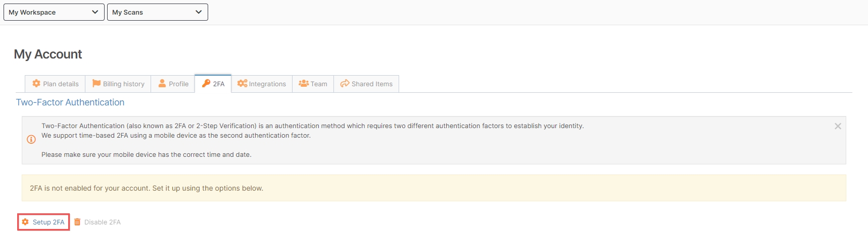This screenshot has width=868, height=233.
Task: Click the person icon on Profile tab
Action: point(162,83)
